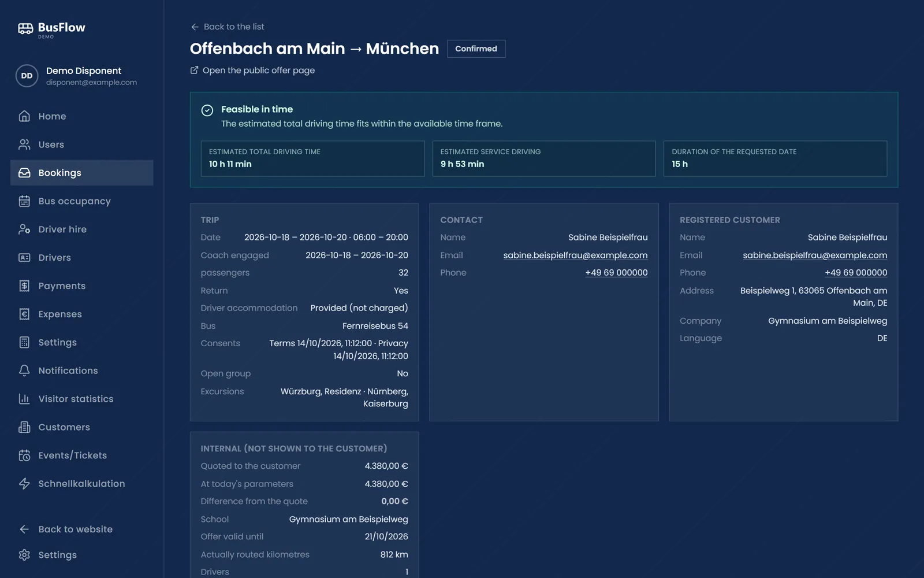This screenshot has width=924, height=578.
Task: Click the BusFlow bus logo icon
Action: 25,29
